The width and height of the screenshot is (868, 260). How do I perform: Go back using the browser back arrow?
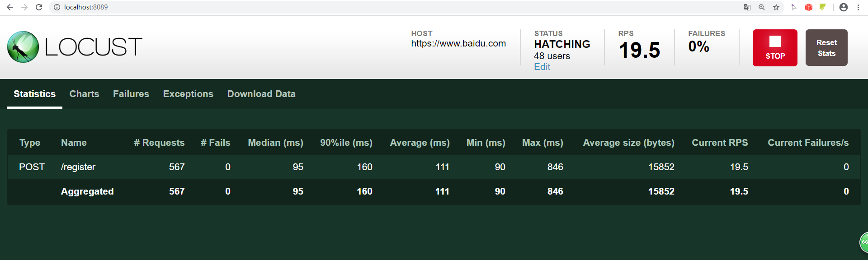pos(10,7)
